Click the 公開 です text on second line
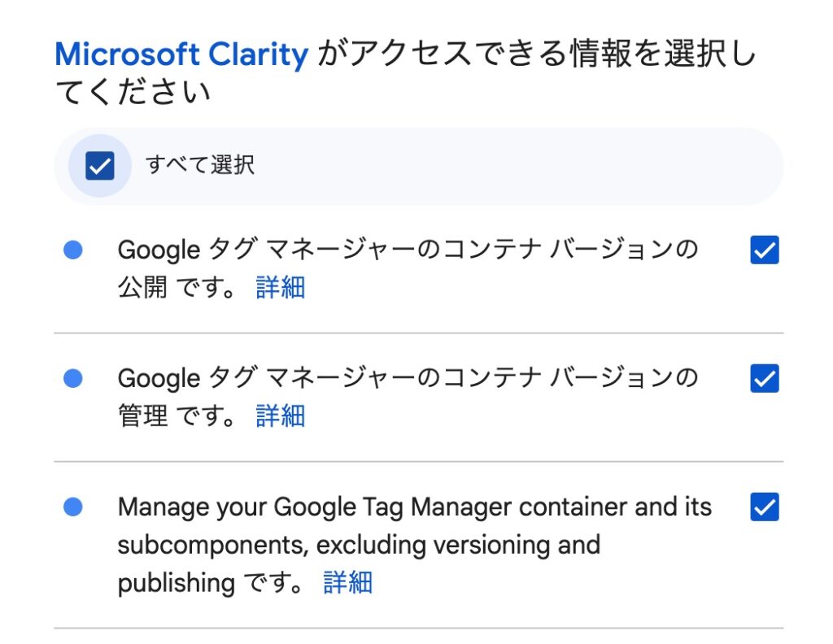Screen dimensions: 833x644 [x=177, y=287]
